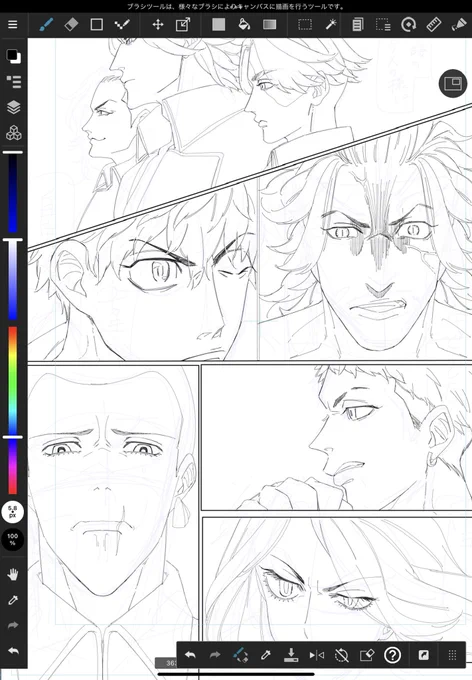The height and width of the screenshot is (680, 472).
Task: Flip canvas horizontally icon
Action: [x=317, y=655]
